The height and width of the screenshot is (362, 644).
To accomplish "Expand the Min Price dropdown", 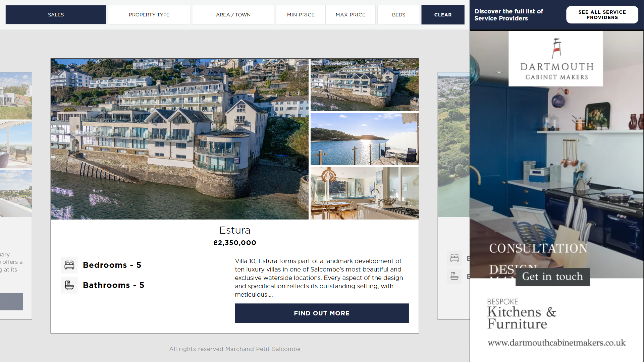I will coord(301,15).
